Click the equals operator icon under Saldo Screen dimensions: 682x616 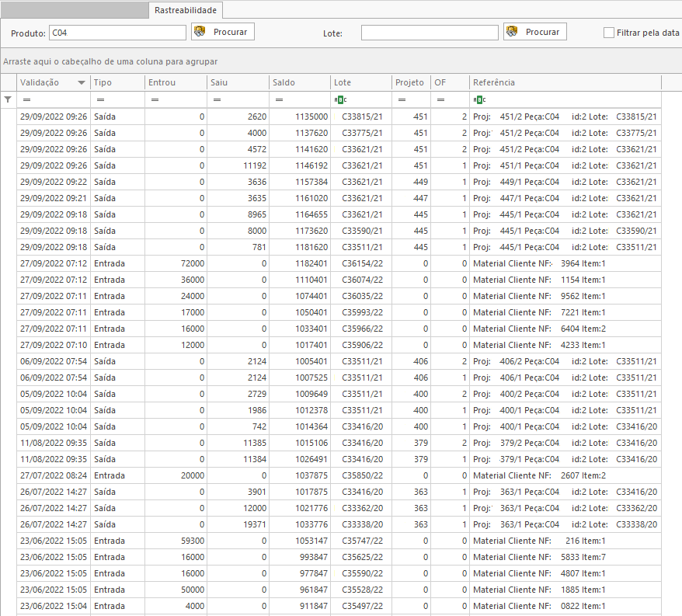(x=279, y=100)
